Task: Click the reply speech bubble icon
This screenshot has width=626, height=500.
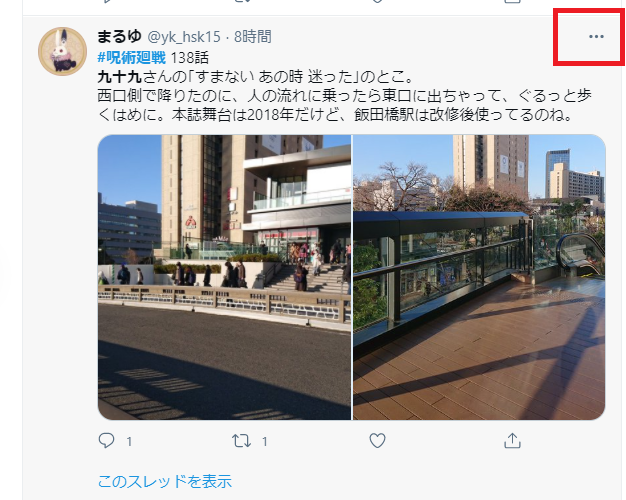Action: click(106, 440)
